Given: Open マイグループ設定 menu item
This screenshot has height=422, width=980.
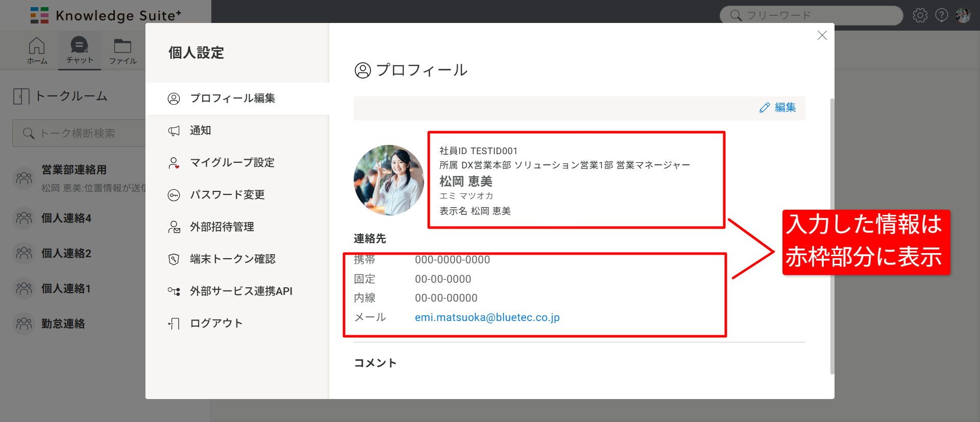Looking at the screenshot, I should [232, 163].
